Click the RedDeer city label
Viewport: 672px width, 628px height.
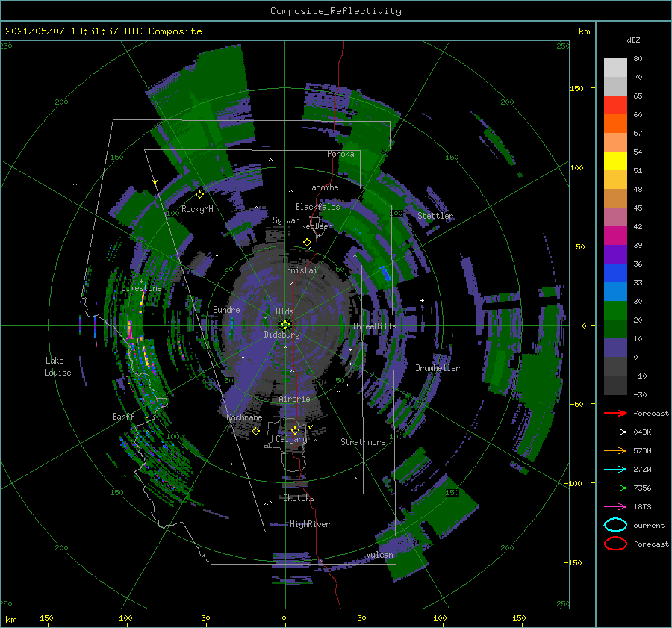point(317,226)
